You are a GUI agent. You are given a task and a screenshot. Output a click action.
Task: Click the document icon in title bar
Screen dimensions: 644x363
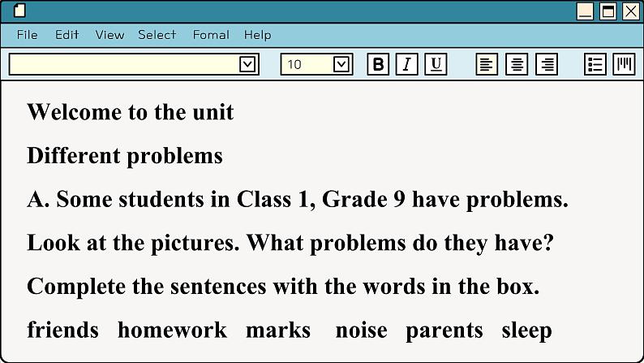19,11
